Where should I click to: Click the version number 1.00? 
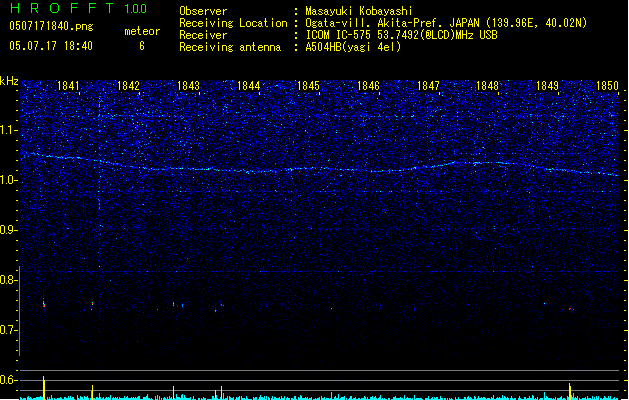click(x=137, y=9)
